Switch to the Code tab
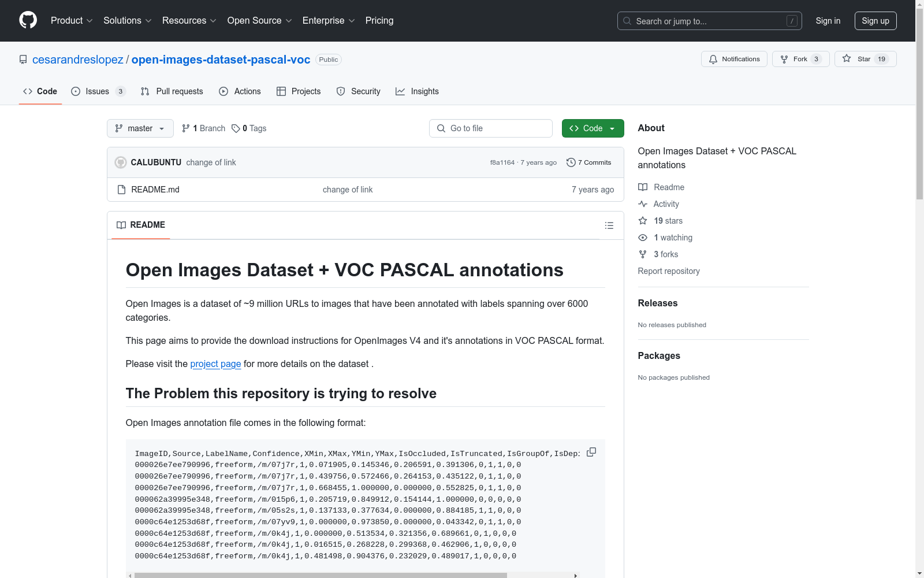 click(x=40, y=91)
